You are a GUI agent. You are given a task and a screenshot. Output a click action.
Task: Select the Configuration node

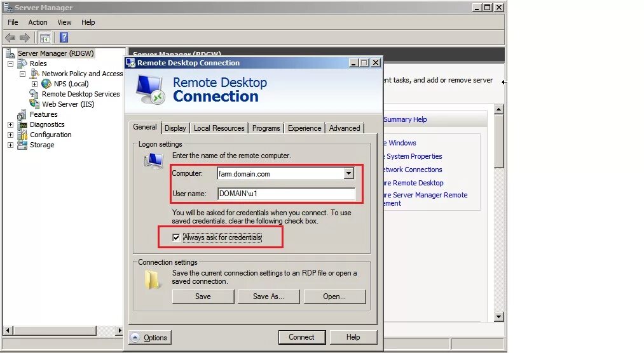tap(50, 135)
